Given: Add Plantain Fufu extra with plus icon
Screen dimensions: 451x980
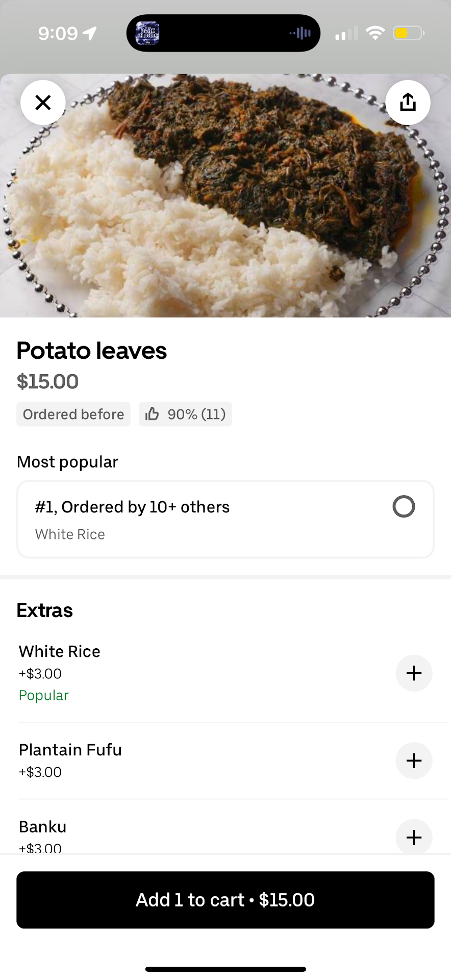Looking at the screenshot, I should pyautogui.click(x=414, y=761).
